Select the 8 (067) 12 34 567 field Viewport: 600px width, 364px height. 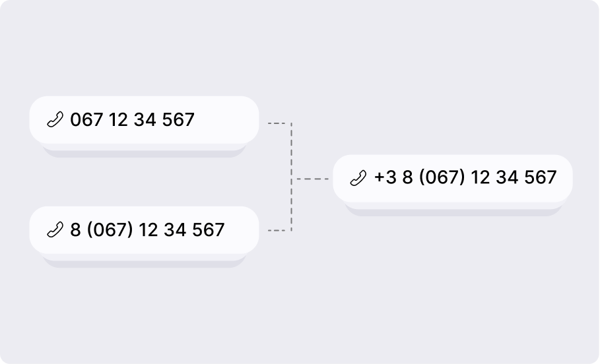(x=145, y=230)
